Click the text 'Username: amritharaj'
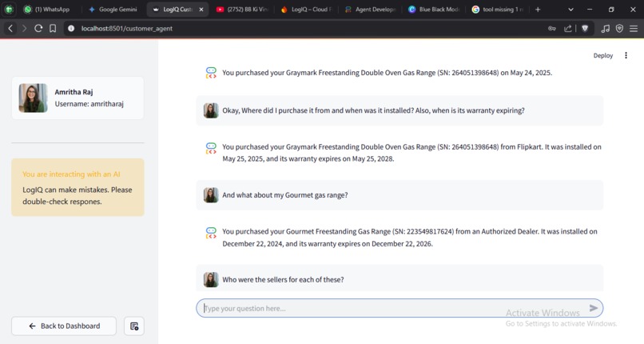Image resolution: width=644 pixels, height=344 pixels. (x=89, y=104)
